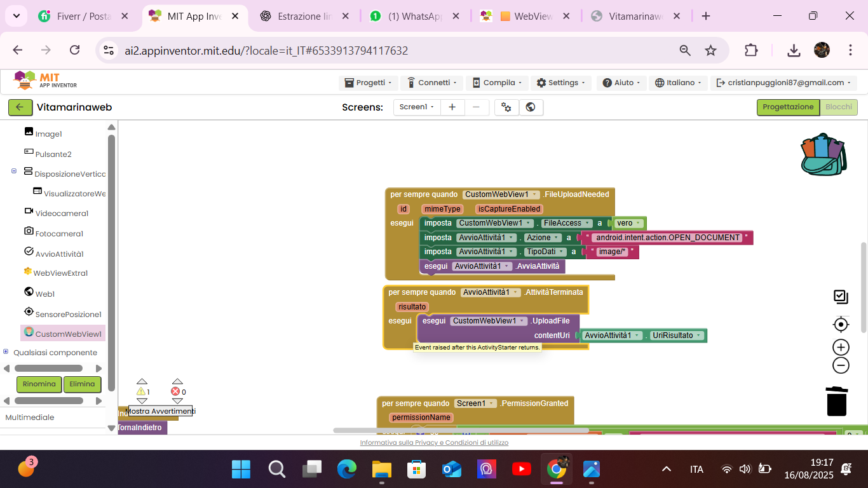Click the trash can icon
Image resolution: width=868 pixels, height=488 pixels.
(837, 401)
